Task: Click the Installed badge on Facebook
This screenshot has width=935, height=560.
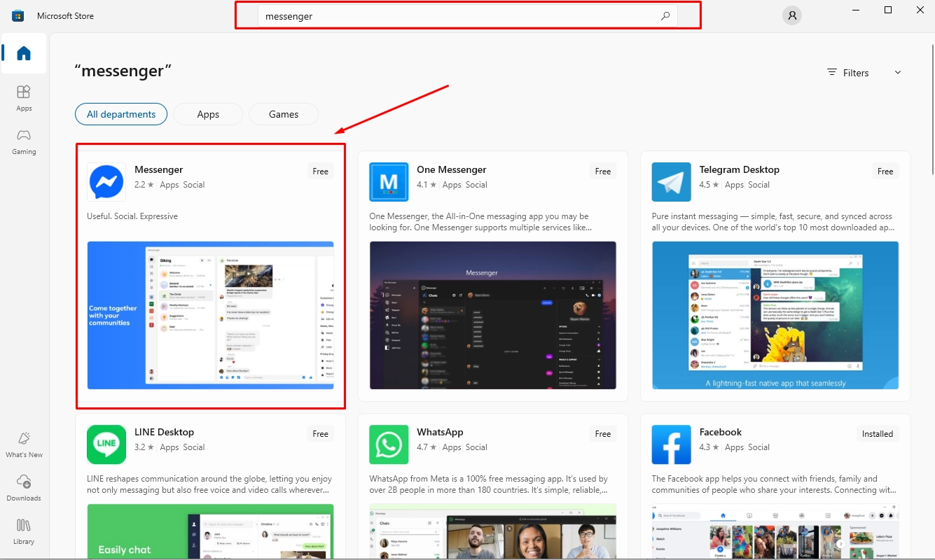Action: click(x=878, y=434)
